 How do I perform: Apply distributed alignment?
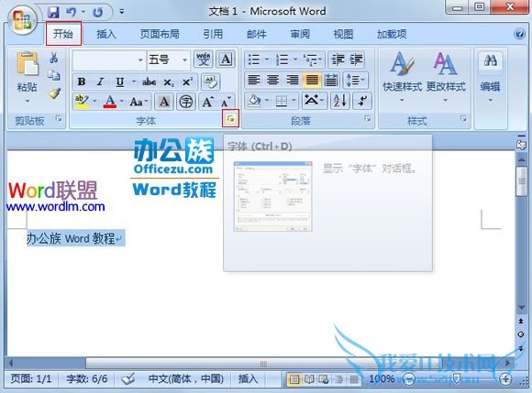pos(331,81)
